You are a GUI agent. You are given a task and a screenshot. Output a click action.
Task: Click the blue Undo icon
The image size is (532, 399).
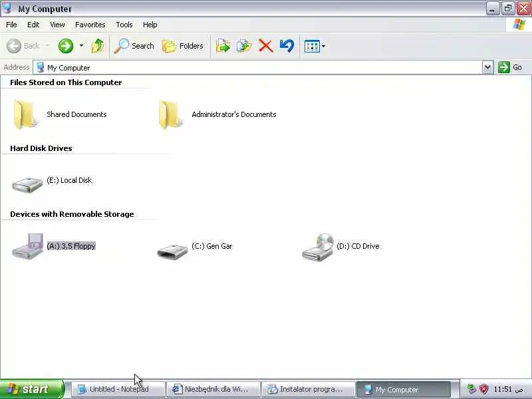(x=287, y=46)
